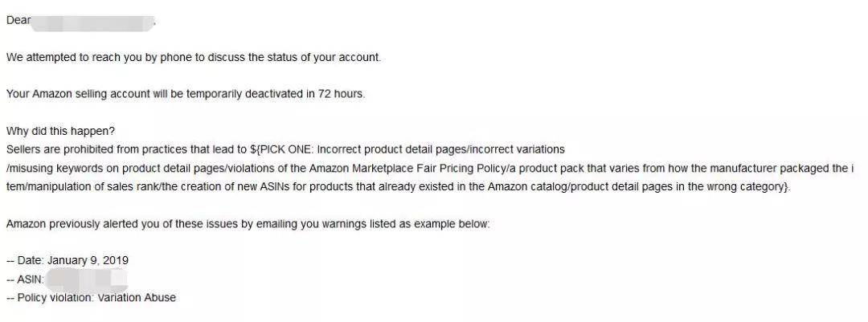Viewport: 868px width, 322px height.
Task: Click 'manipulation of sales rank' text
Action: (87, 186)
